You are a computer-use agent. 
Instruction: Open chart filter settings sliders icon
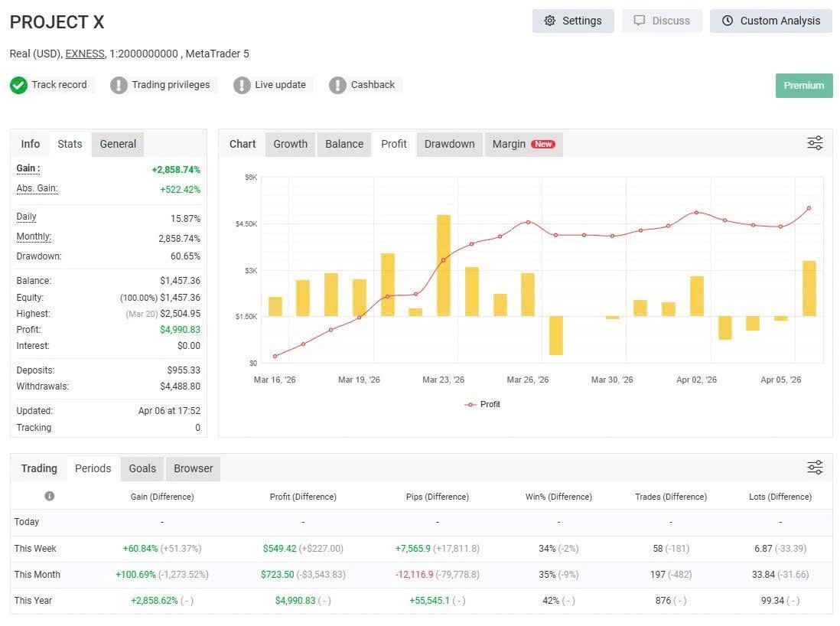[x=815, y=143]
